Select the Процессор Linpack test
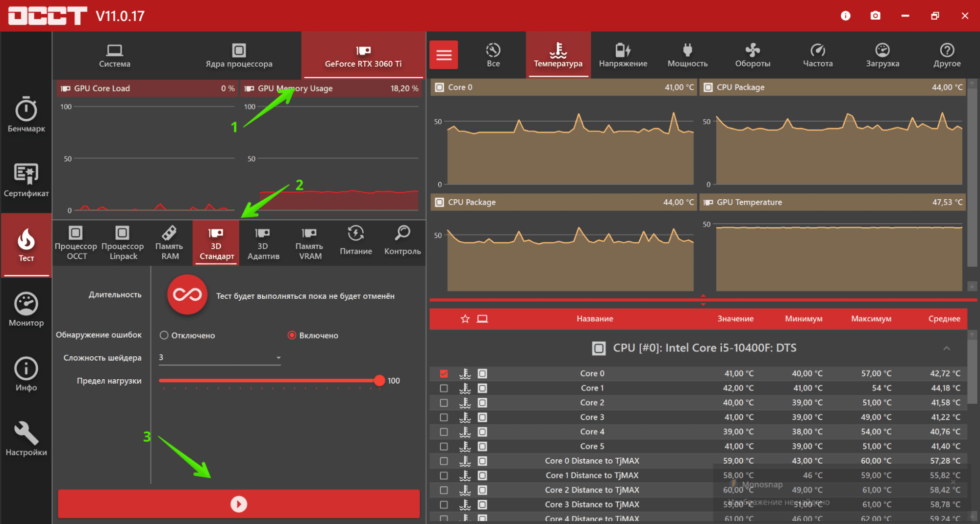 coord(123,243)
